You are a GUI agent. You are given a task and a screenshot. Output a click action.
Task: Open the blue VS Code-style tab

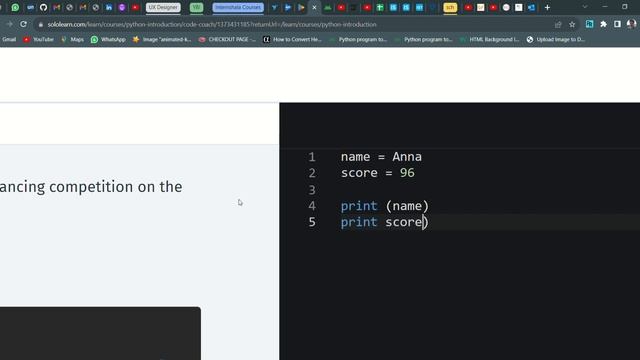(x=531, y=7)
